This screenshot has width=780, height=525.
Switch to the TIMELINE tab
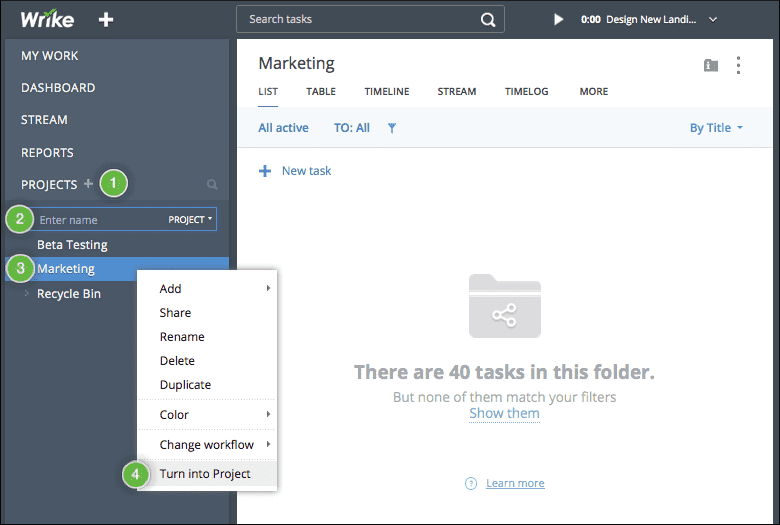[x=386, y=92]
